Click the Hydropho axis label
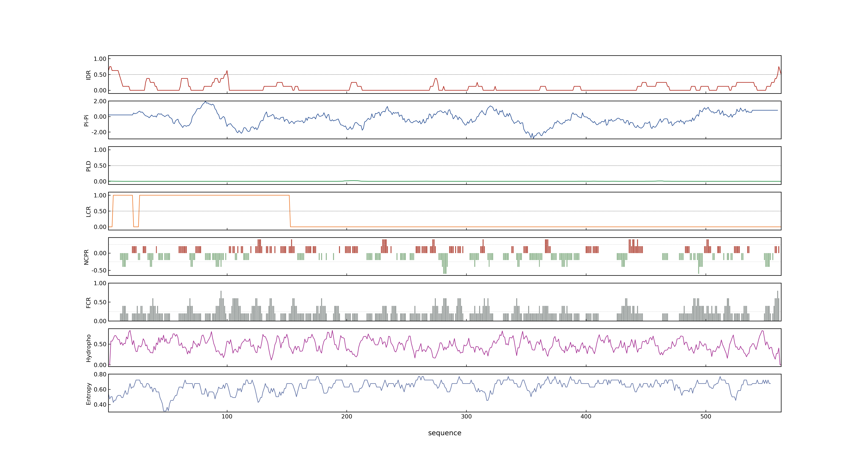The height and width of the screenshot is (463, 868). 88,348
